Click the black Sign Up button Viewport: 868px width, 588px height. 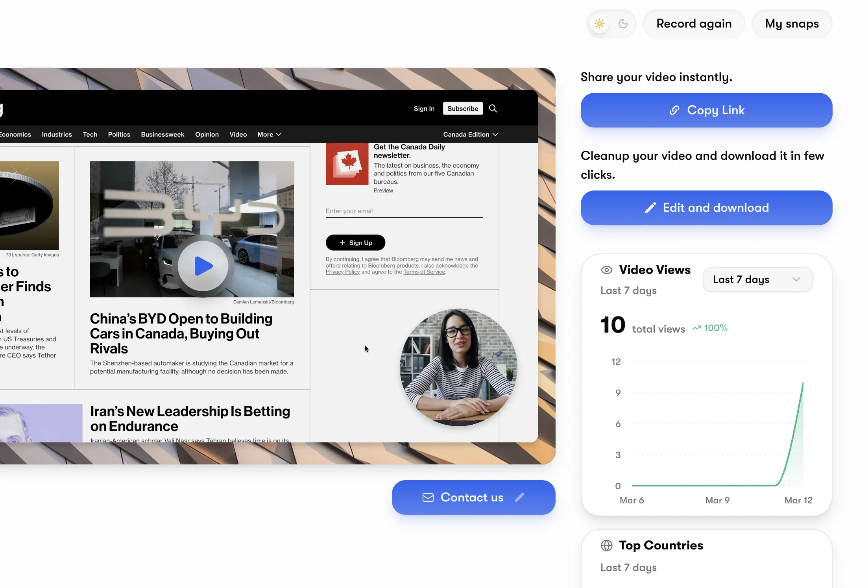tap(355, 243)
